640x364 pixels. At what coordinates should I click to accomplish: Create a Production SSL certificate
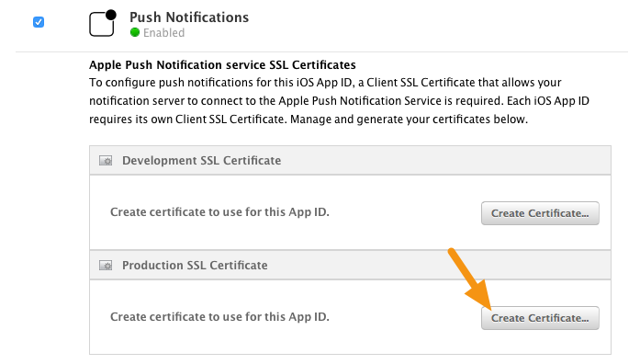tap(540, 318)
